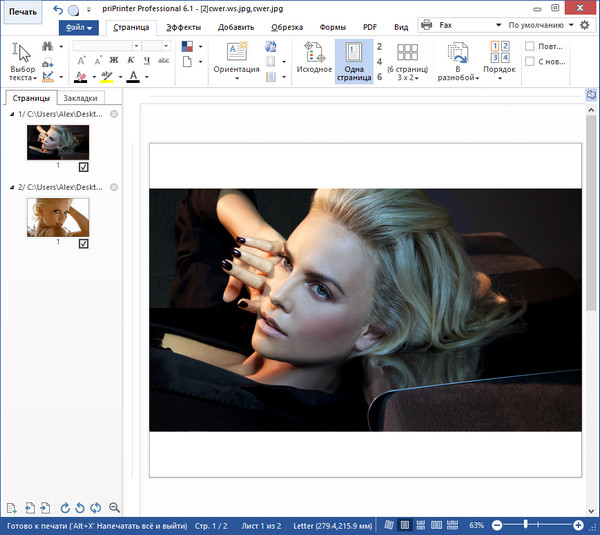Viewport: 600px width, 535px height.
Task: Open printer settings gear icon
Action: [585, 24]
